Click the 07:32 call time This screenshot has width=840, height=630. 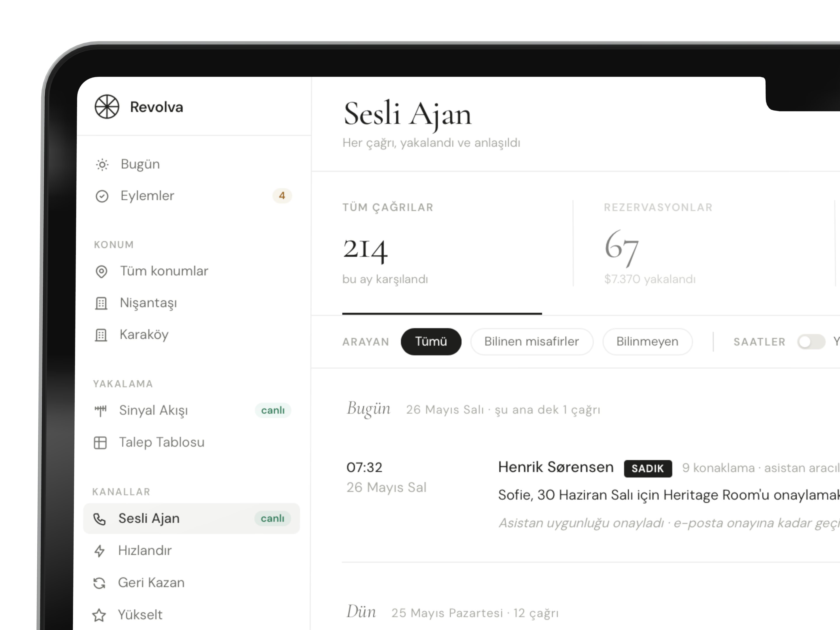click(x=364, y=468)
